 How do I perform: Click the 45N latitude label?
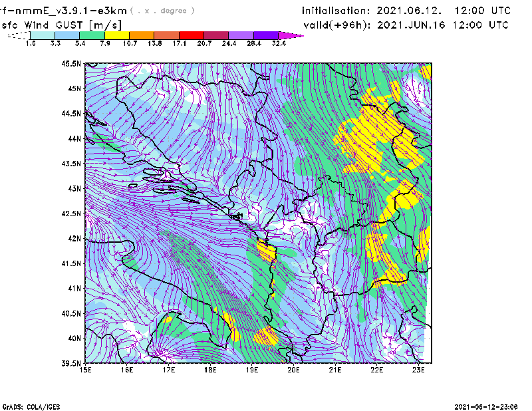click(x=74, y=88)
